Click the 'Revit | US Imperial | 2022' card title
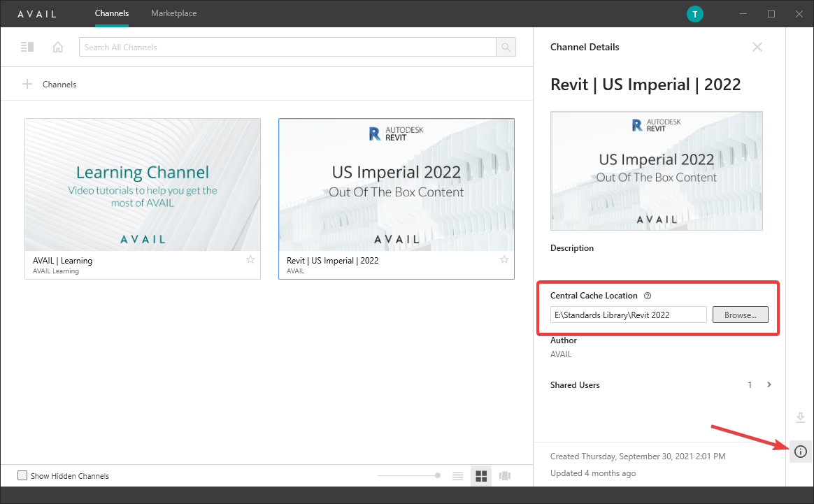This screenshot has width=814, height=504. pyautogui.click(x=332, y=261)
